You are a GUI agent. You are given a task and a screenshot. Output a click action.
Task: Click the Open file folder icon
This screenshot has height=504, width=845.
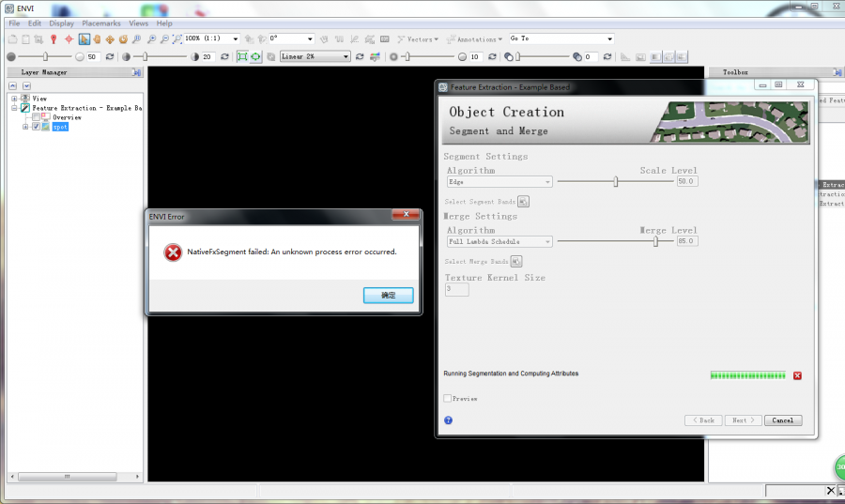coord(12,38)
